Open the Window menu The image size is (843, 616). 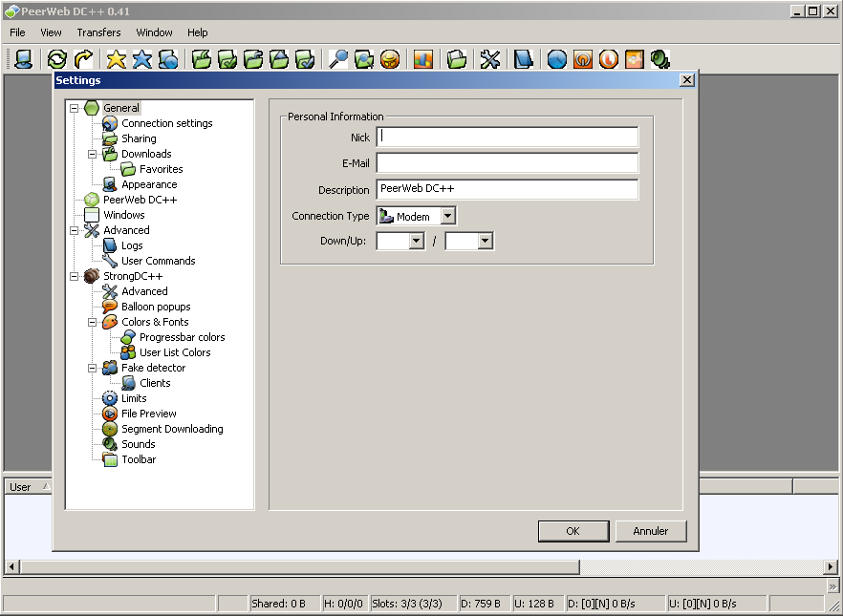click(154, 32)
